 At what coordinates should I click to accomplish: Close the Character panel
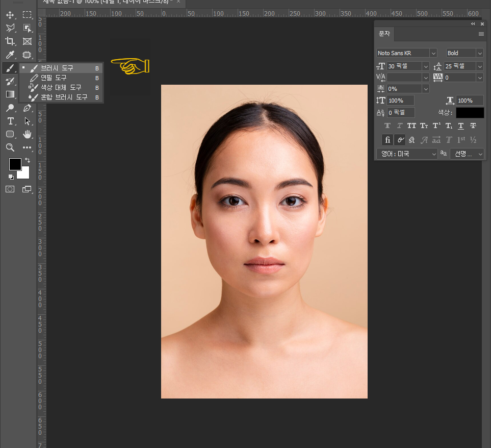point(482,24)
